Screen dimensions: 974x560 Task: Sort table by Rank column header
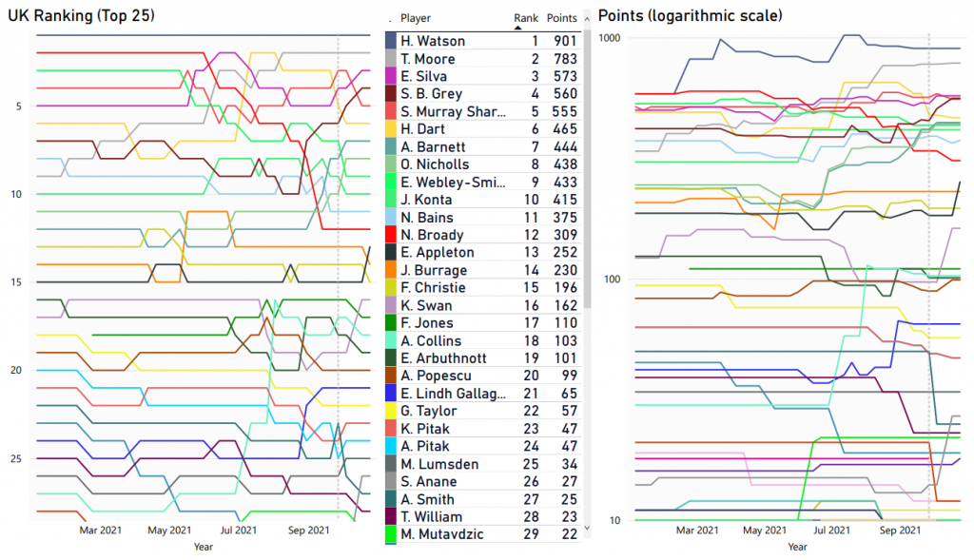pyautogui.click(x=525, y=18)
